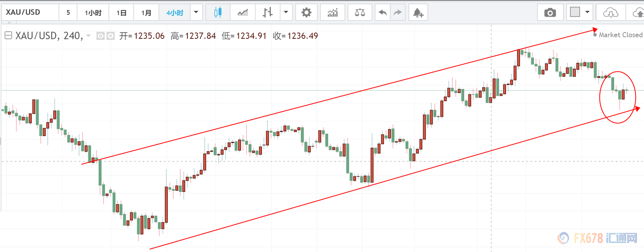The height and width of the screenshot is (252, 644).
Task: Select the bar chart style icon
Action: coord(267,12)
